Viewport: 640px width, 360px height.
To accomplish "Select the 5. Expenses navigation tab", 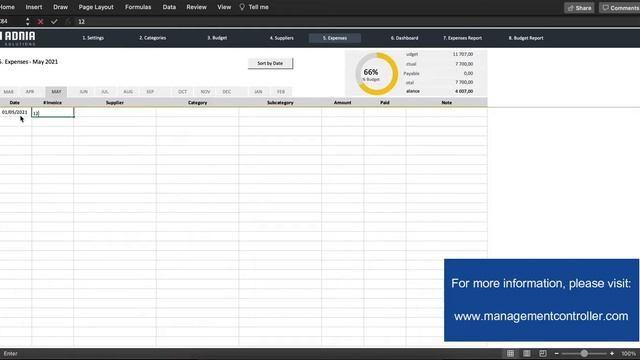I will [x=335, y=38].
